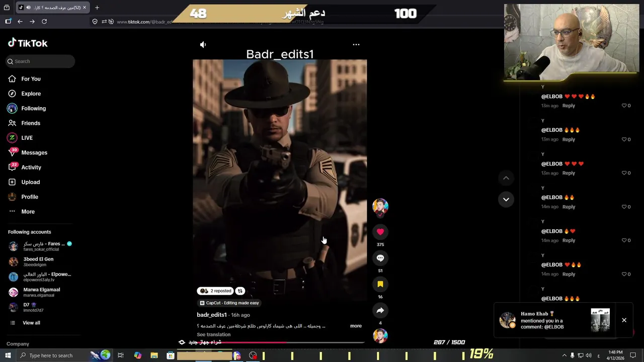
Task: Open D7 imnotd7d7 followed account
Action: point(26,307)
